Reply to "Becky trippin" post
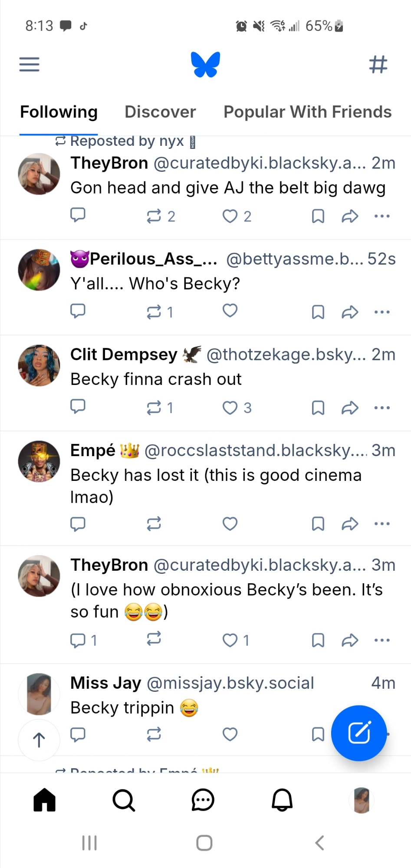 point(78,734)
